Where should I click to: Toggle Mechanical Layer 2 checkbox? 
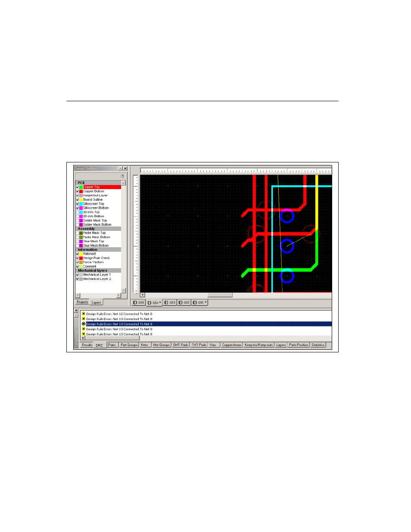pyautogui.click(x=78, y=279)
